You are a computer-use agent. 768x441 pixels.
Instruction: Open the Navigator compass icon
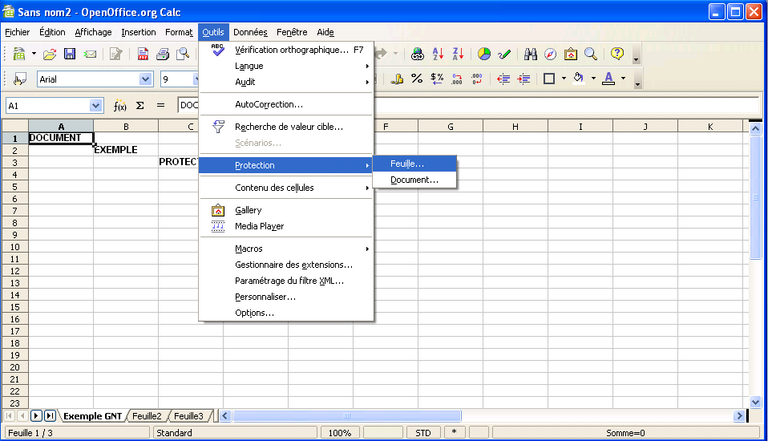(551, 54)
